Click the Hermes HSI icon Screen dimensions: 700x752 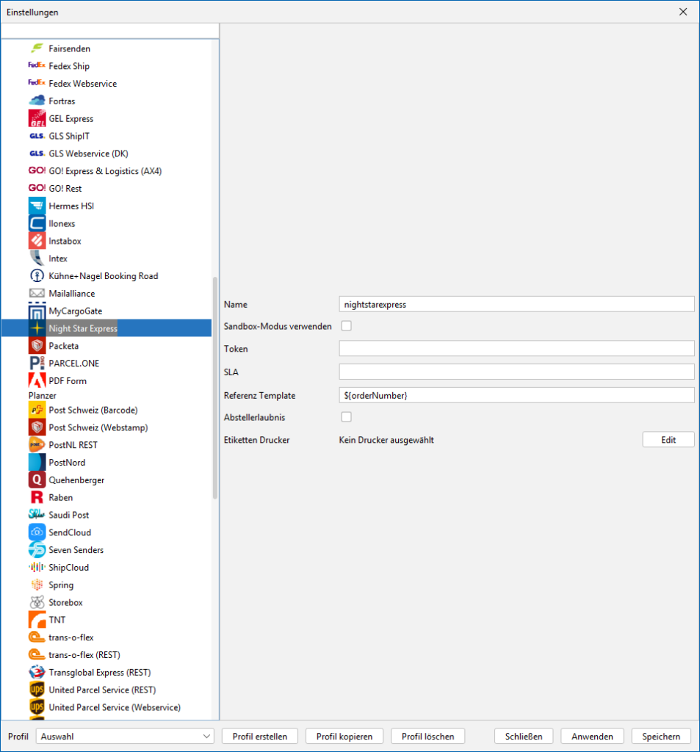37,206
